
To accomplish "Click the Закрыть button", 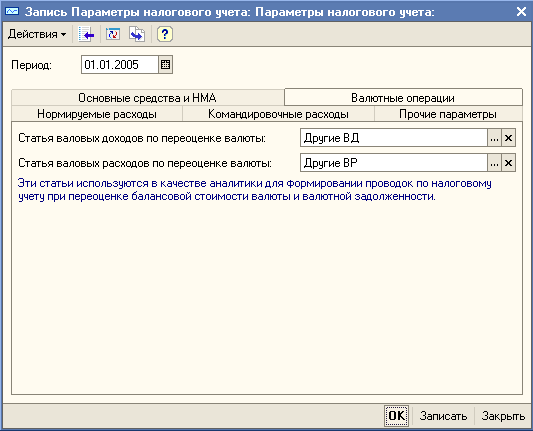I will 503,416.
